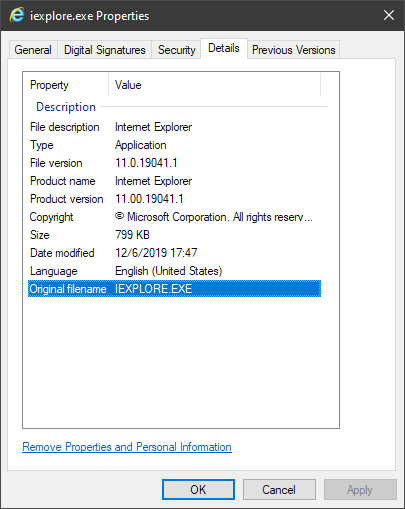This screenshot has width=405, height=509.
Task: Switch to the Security tab
Action: (176, 50)
